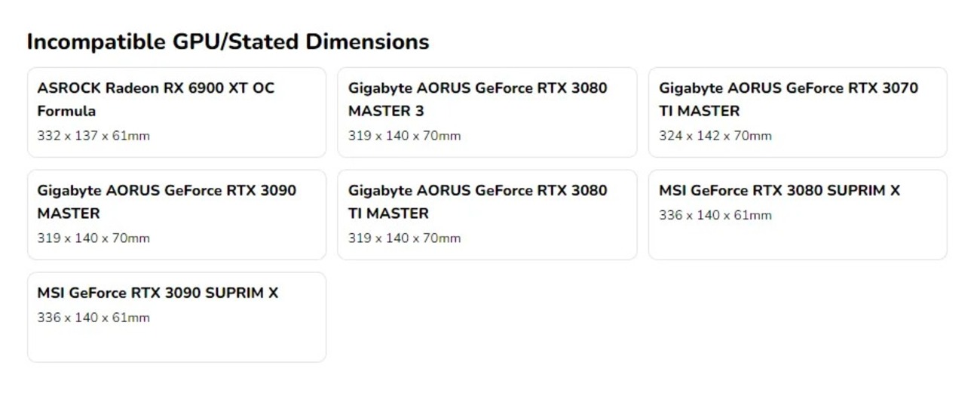980x393 pixels.
Task: Click the MSI GeForce RTX 3080 SUPRIM X title
Action: pos(779,191)
